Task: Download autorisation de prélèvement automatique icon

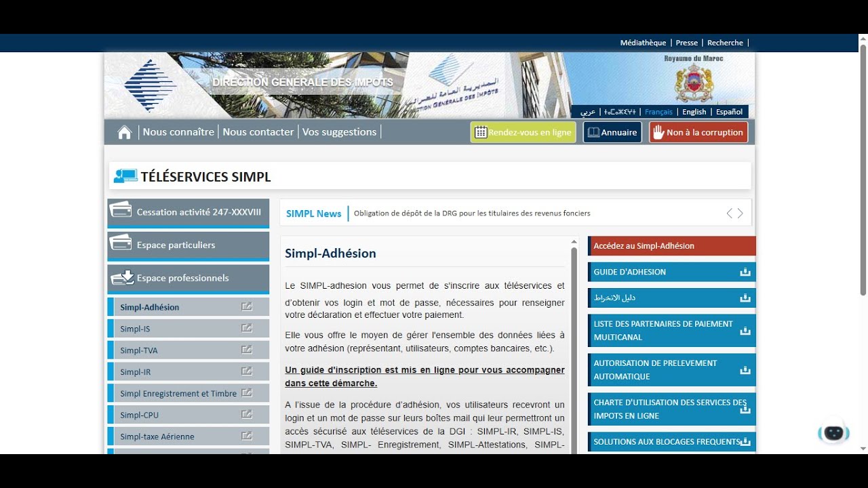Action: (x=745, y=370)
